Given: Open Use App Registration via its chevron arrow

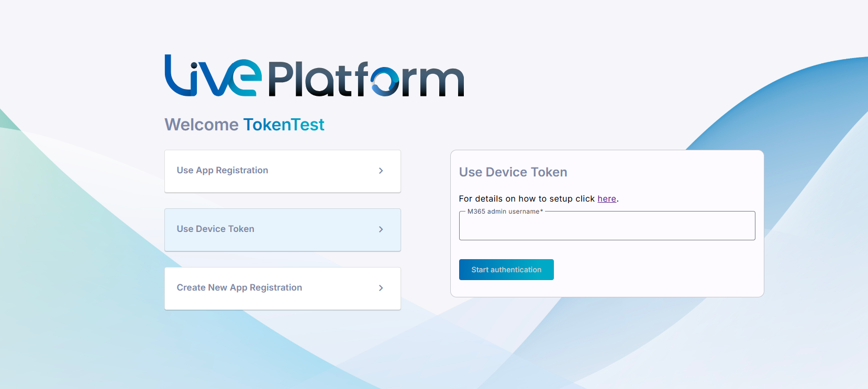Looking at the screenshot, I should point(381,171).
